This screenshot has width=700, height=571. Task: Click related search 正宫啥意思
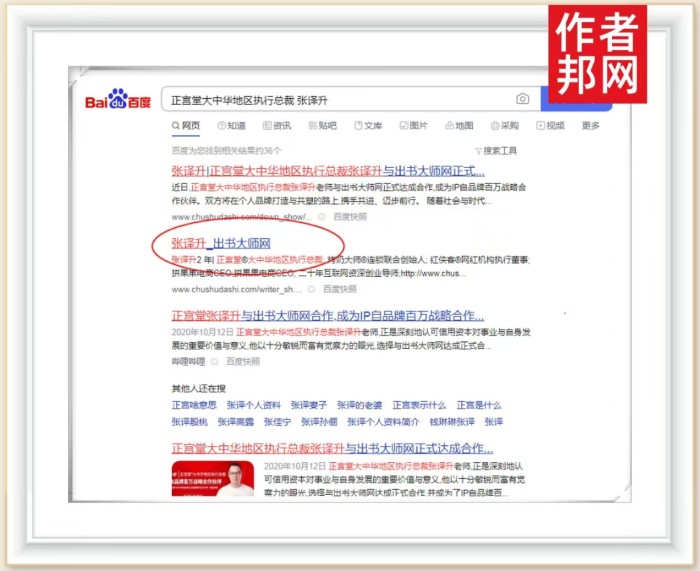click(194, 405)
